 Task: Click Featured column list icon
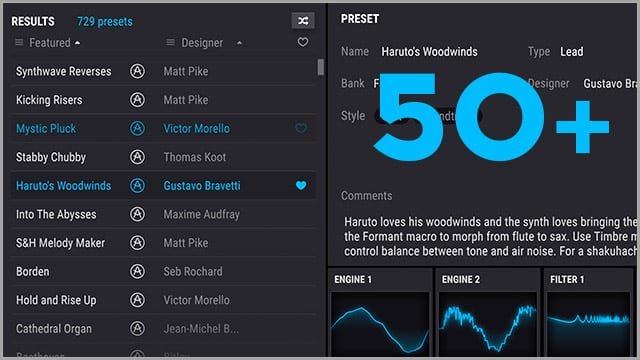[x=19, y=42]
